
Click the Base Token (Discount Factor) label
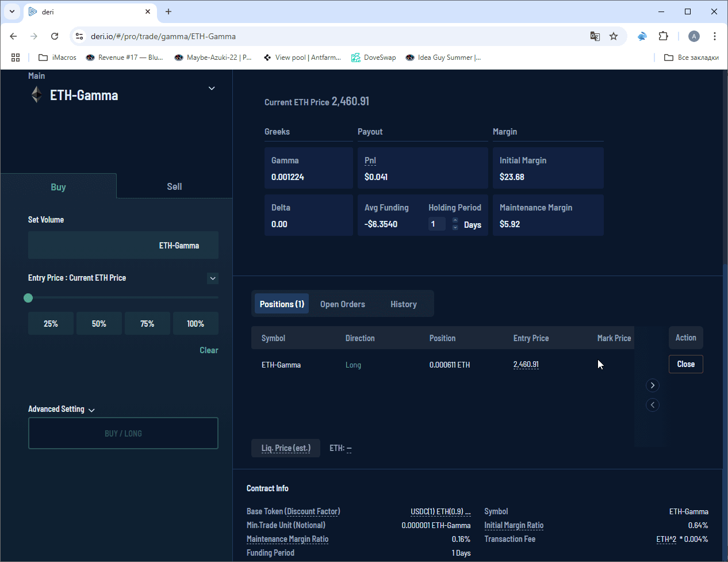pos(293,511)
